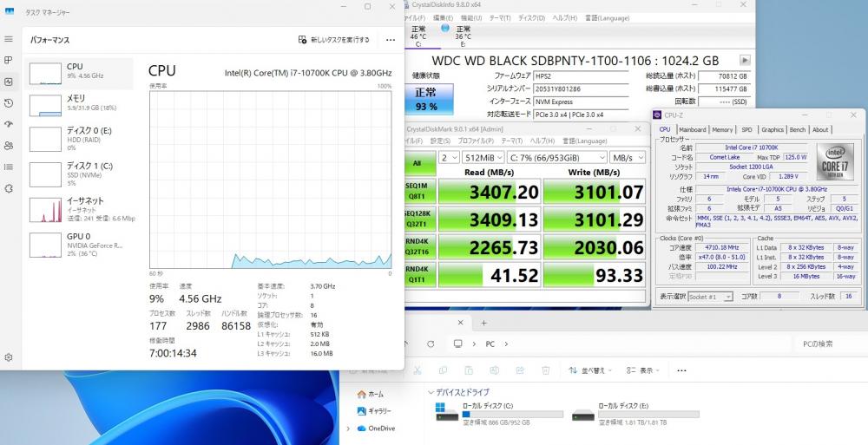Open 設定(S) menu in CrystalDiskMark
This screenshot has height=445, width=868.
click(x=440, y=141)
